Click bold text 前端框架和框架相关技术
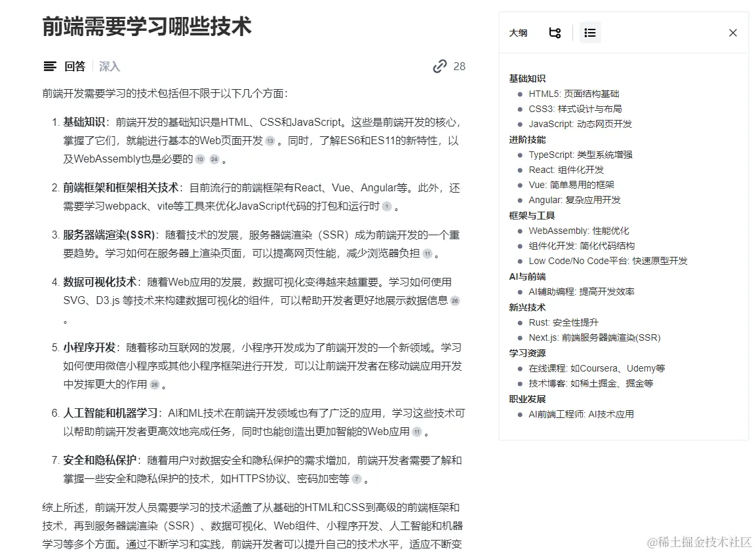The height and width of the screenshot is (553, 756). pos(121,188)
